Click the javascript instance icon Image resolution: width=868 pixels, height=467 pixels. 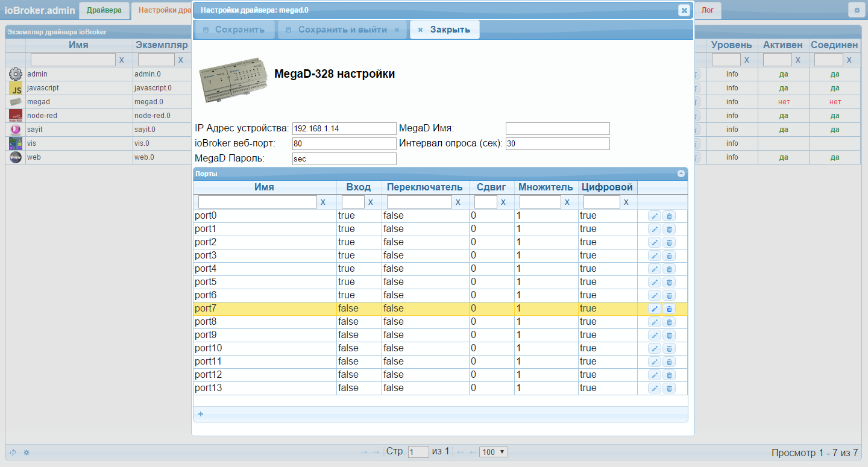pos(16,88)
